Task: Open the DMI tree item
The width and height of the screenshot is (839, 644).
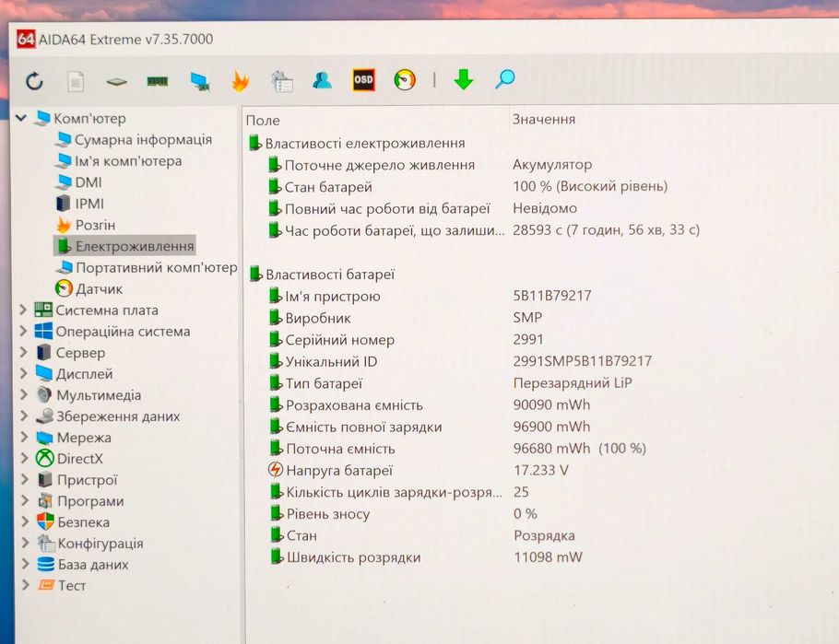Action: coord(78,182)
